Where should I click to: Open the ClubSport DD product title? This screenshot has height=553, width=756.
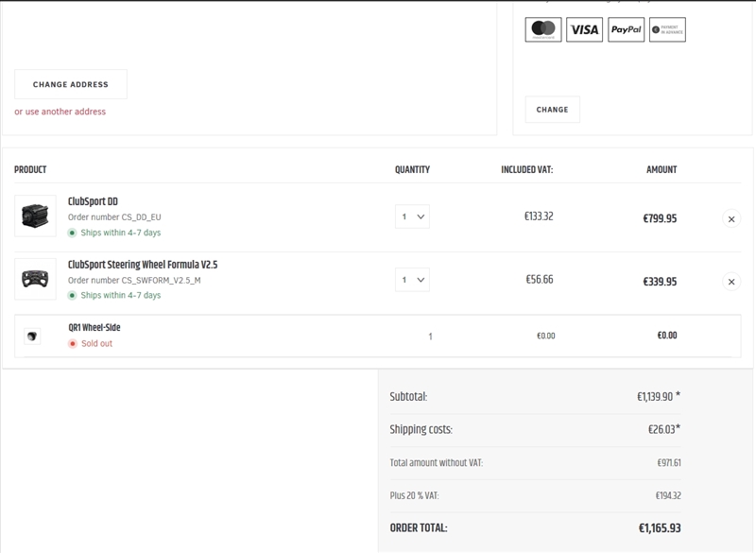click(93, 201)
